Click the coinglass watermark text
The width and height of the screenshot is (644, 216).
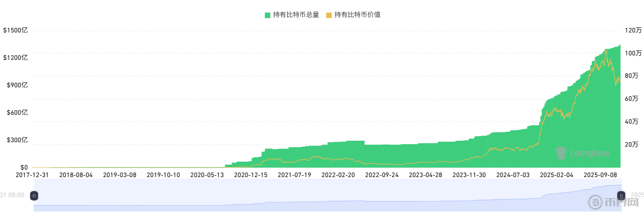point(590,154)
